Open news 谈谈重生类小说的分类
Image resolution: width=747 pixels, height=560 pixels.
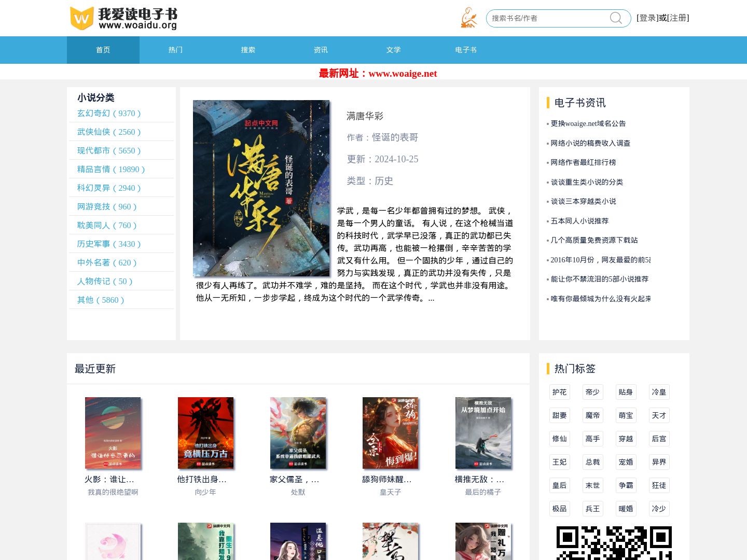587,182
